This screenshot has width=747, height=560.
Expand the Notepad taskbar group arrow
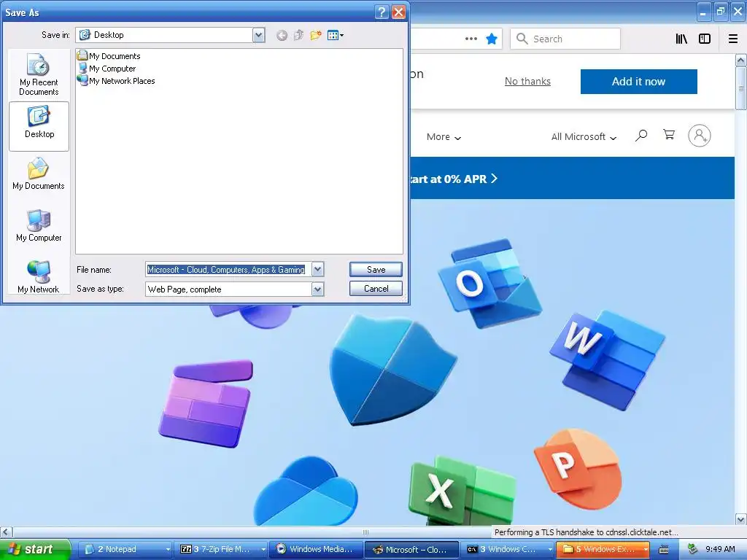[168, 550]
